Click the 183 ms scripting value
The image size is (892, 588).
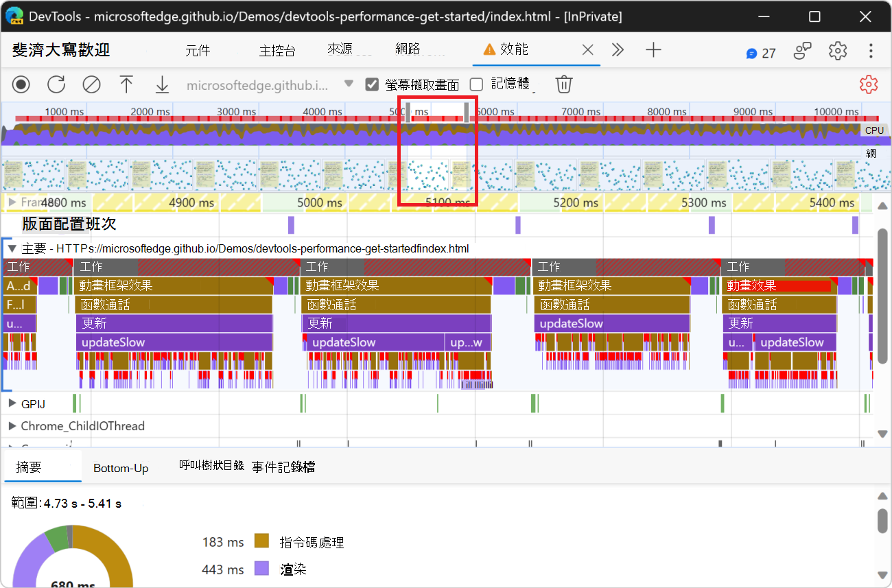pos(223,542)
